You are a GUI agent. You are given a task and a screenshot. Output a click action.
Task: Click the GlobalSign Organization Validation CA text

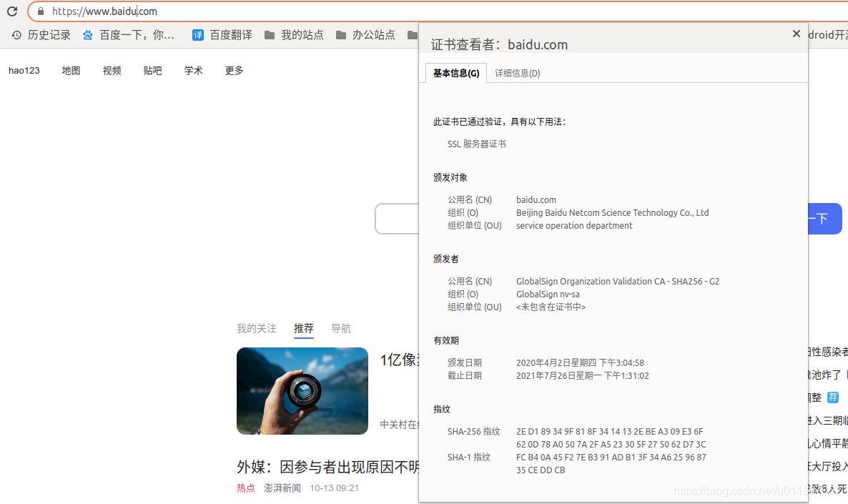[618, 281]
